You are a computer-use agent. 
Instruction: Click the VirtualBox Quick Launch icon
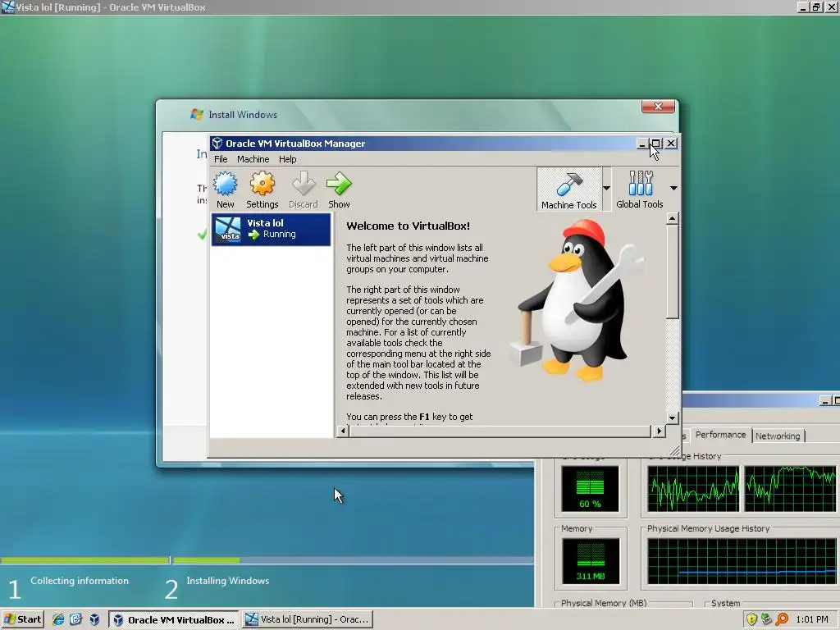click(94, 619)
